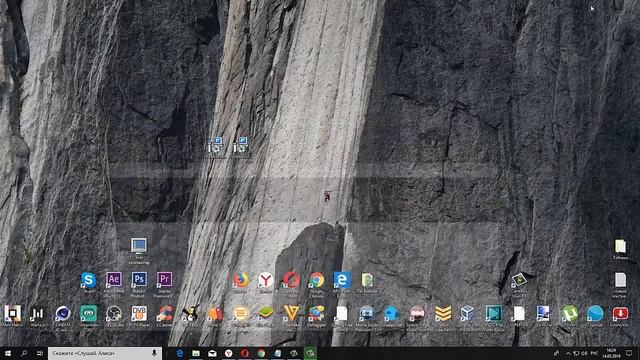Open Mozilla Firefox desktop shortcut

(240, 280)
